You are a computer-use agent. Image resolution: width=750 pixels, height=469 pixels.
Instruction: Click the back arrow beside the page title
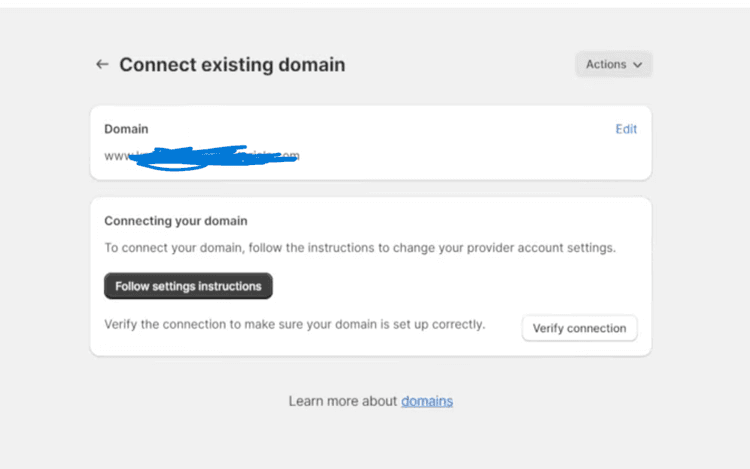(101, 64)
